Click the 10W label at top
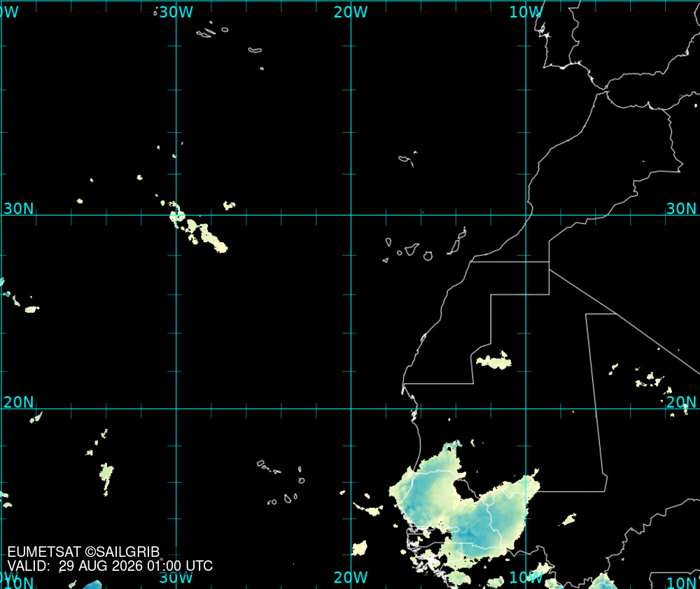 (x=526, y=12)
